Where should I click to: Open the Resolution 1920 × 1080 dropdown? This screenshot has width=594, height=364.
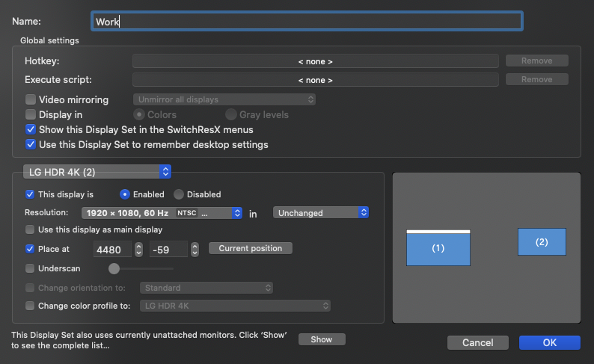[162, 213]
